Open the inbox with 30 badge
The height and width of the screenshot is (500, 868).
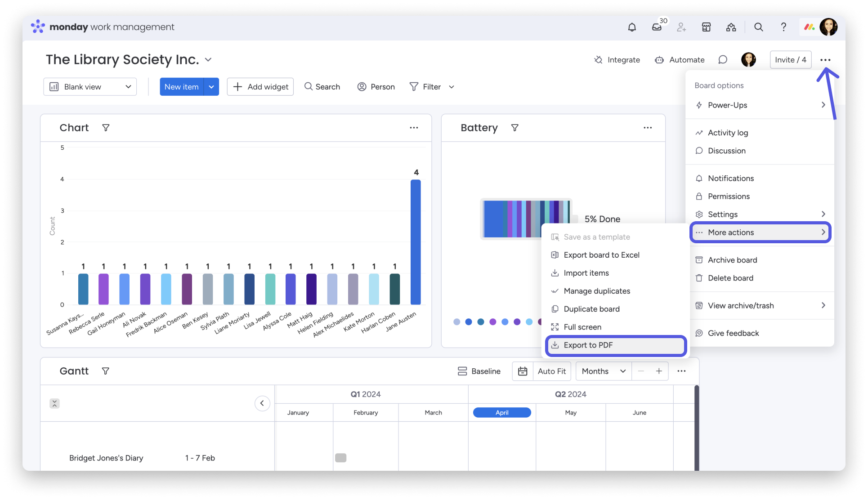click(657, 27)
